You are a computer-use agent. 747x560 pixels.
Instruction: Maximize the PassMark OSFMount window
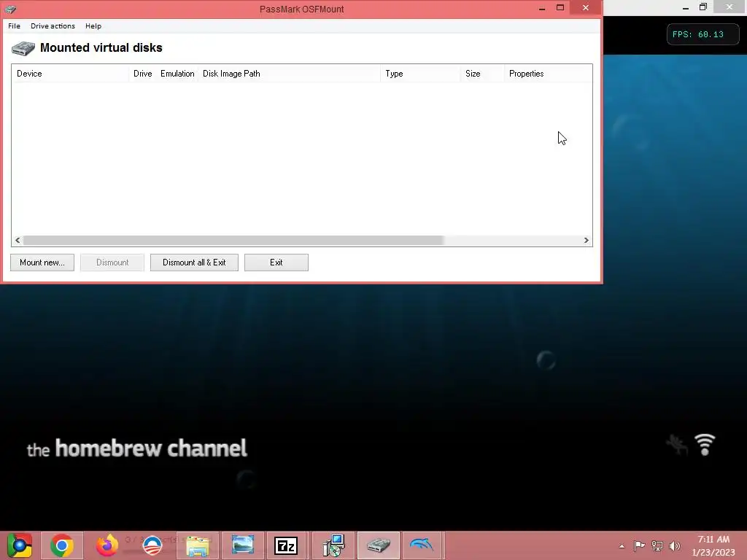(x=560, y=7)
